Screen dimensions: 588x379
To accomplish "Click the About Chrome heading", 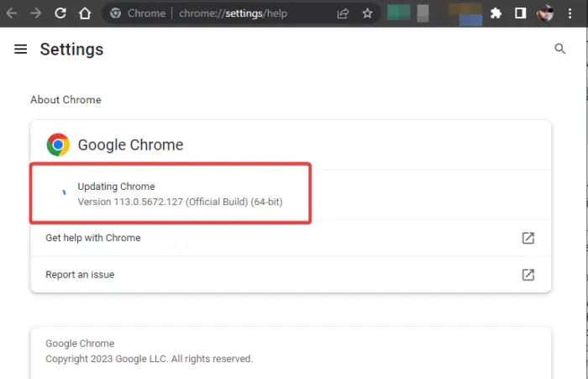I will (66, 100).
